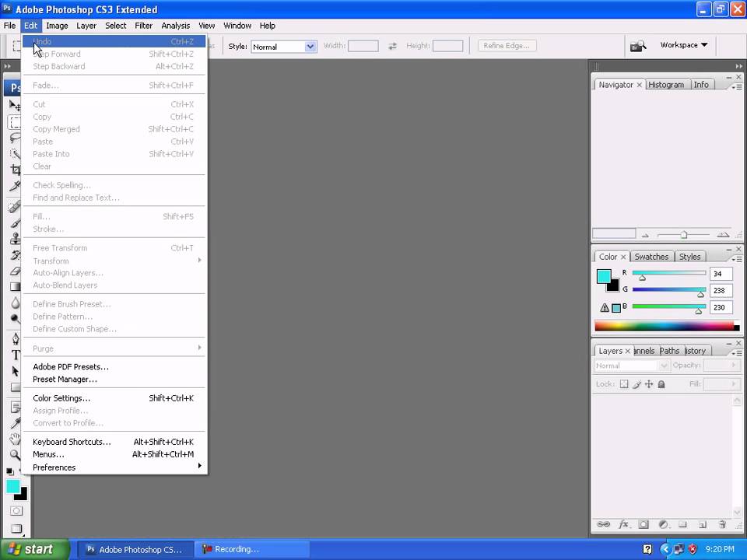Image resolution: width=747 pixels, height=560 pixels.
Task: Select the Notes tool
Action: pos(15,408)
